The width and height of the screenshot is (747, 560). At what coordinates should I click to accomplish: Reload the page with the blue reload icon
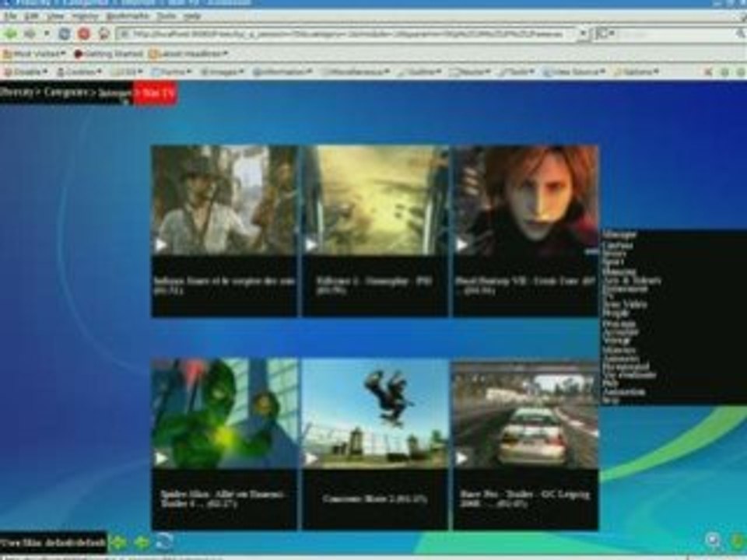click(x=65, y=33)
